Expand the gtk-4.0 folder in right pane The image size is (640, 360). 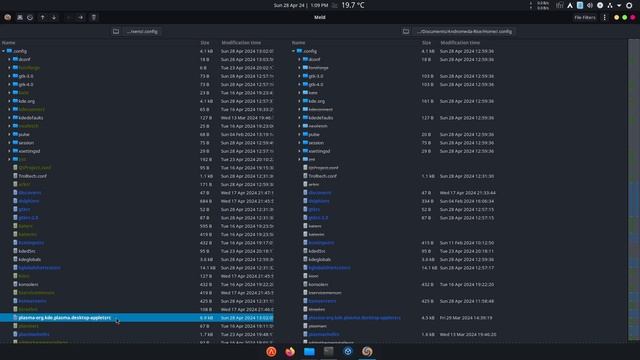tap(299, 84)
